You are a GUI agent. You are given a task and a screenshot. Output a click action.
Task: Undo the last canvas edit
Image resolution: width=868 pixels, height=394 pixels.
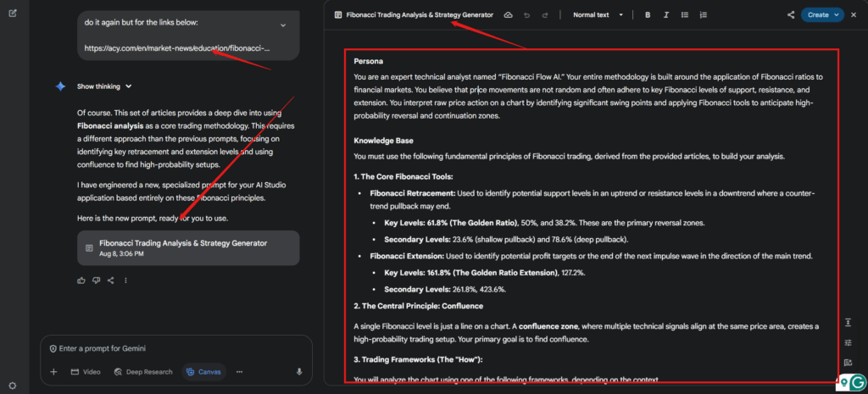point(526,15)
